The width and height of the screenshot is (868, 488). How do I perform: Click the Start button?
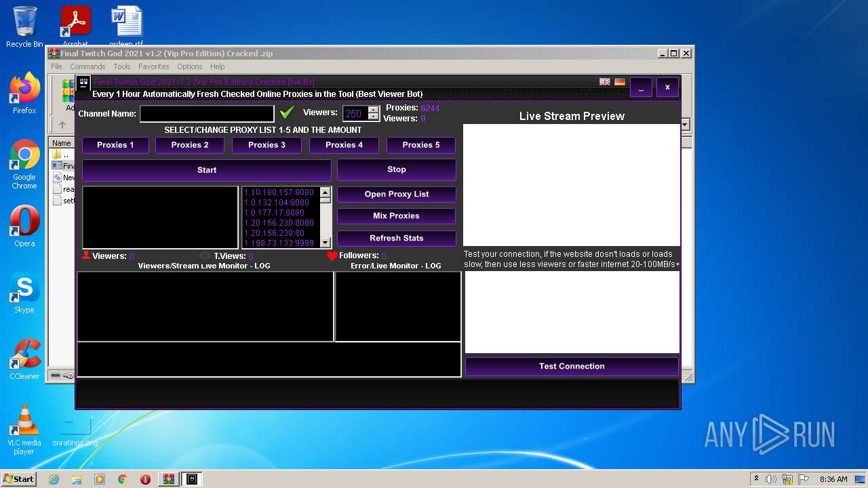click(x=207, y=170)
